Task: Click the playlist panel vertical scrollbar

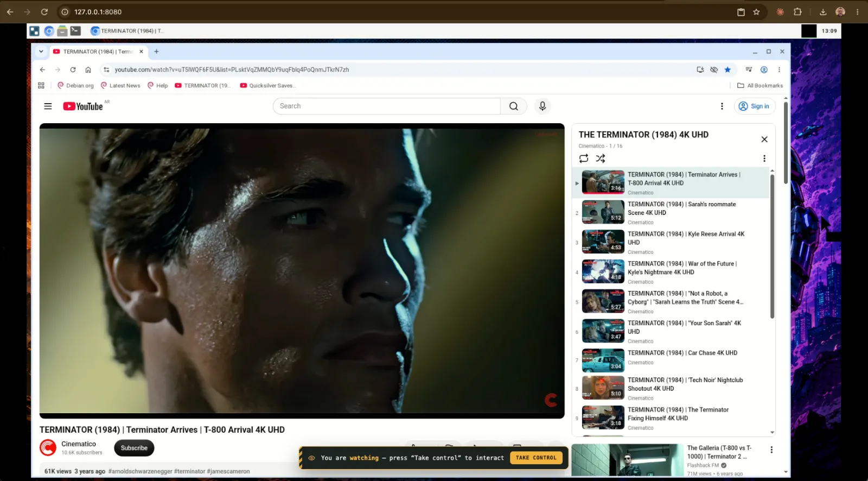Action: (x=772, y=246)
